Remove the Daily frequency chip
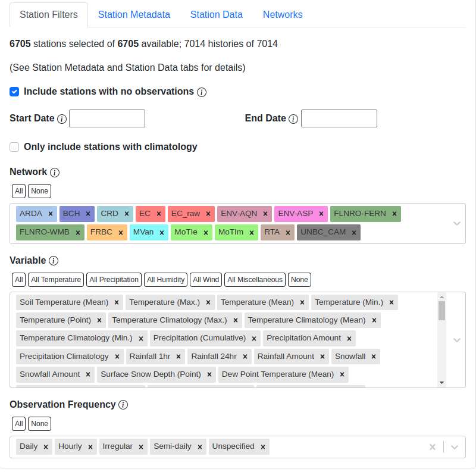Screen dimensions: 476x472 pos(45,446)
